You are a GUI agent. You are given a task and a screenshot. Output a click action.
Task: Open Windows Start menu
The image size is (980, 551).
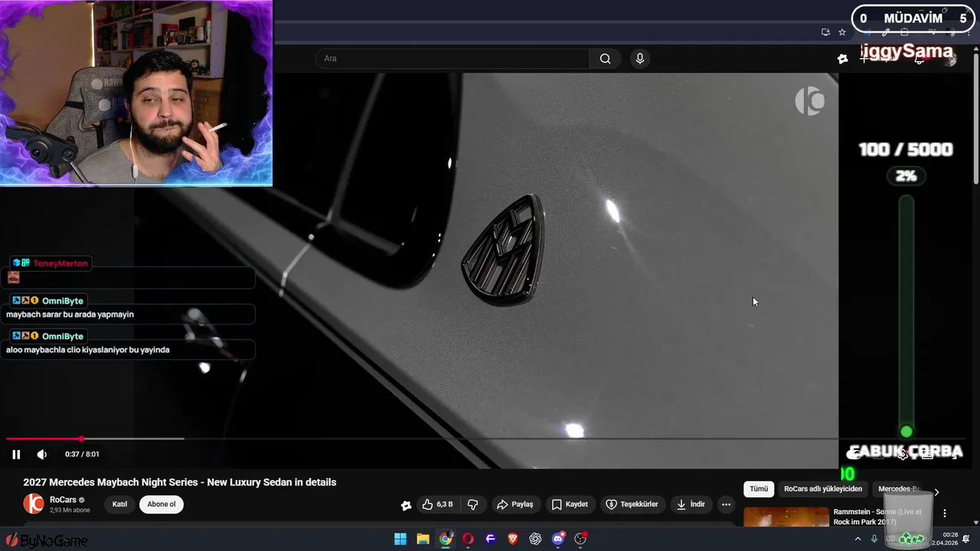coord(400,539)
